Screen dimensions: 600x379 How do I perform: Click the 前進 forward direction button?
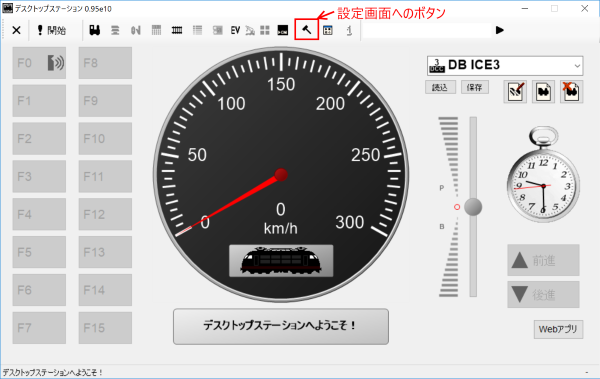[543, 260]
